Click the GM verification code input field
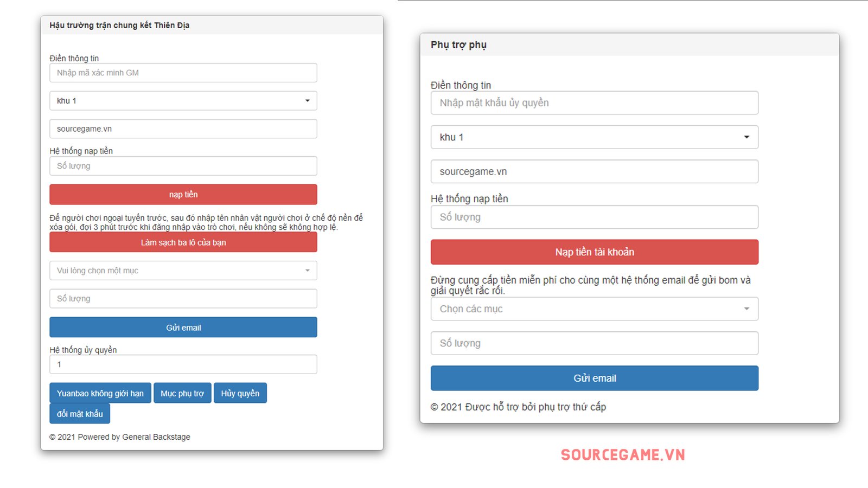The image size is (868, 488). [x=183, y=73]
